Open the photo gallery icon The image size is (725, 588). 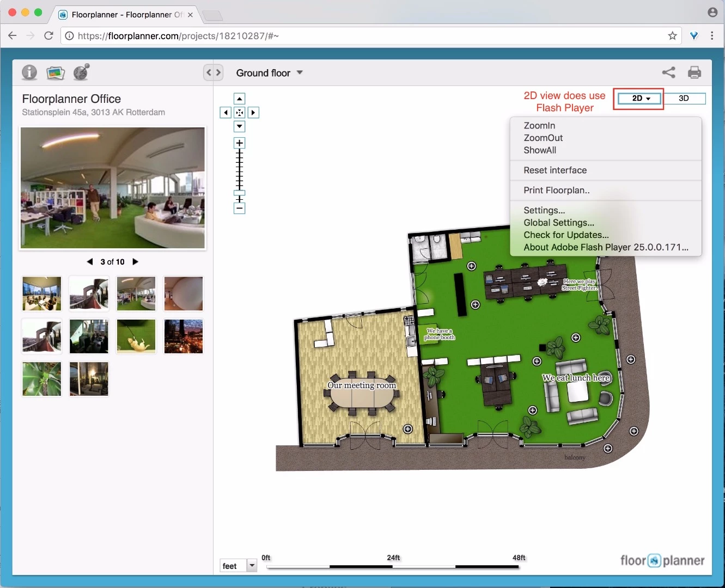click(56, 72)
